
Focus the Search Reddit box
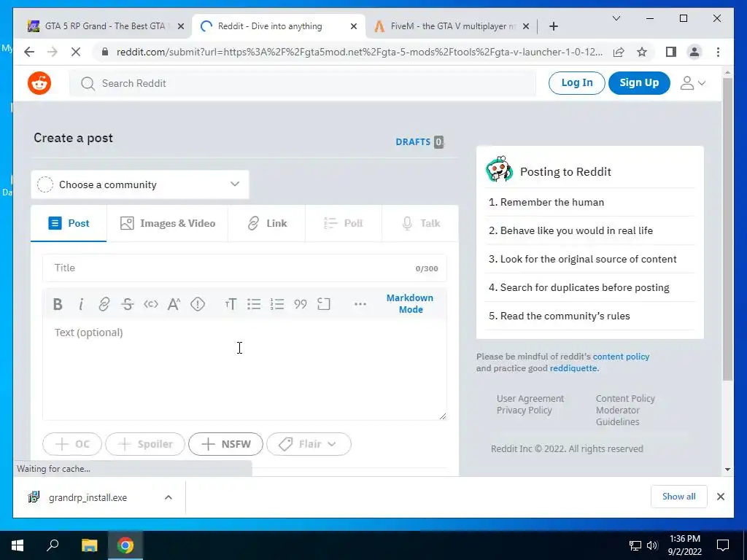pyautogui.click(x=303, y=84)
